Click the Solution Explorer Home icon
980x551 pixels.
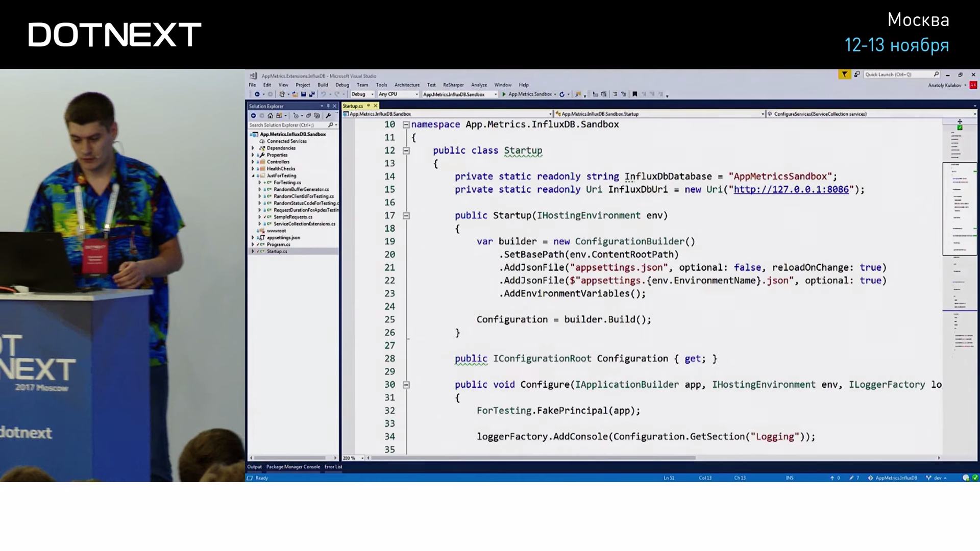(270, 116)
